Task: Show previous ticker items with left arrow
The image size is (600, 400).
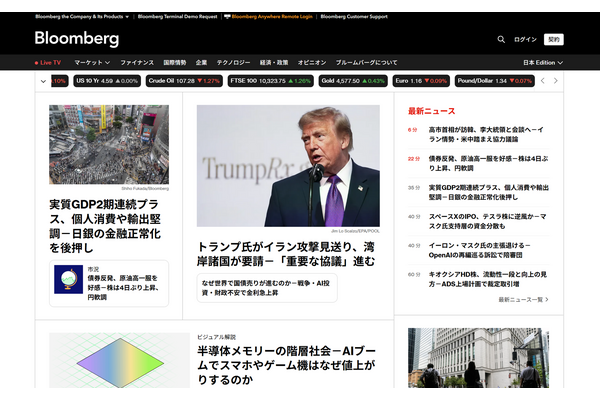Action: point(543,81)
